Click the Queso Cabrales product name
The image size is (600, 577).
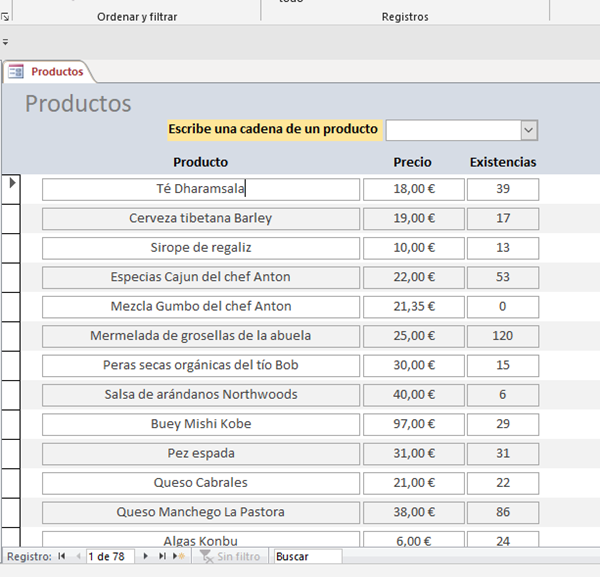[200, 483]
